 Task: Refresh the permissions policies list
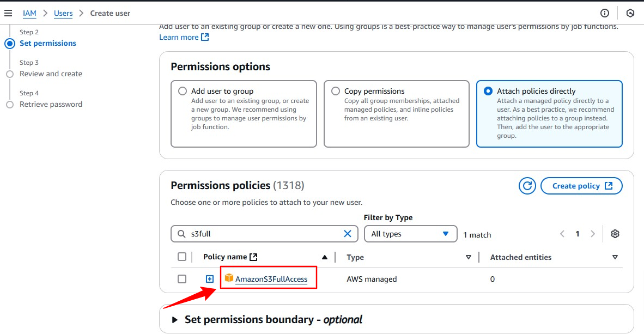[527, 186]
